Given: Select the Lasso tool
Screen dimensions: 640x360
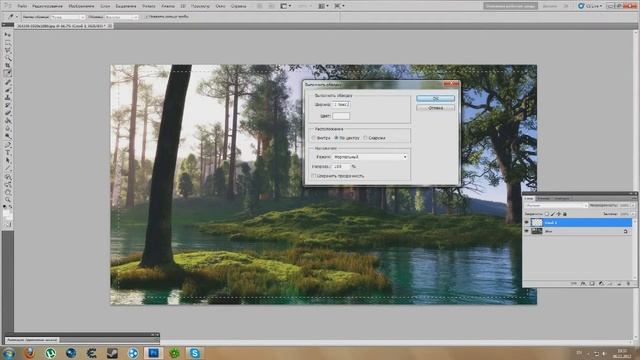Looking at the screenshot, I should 8,50.
